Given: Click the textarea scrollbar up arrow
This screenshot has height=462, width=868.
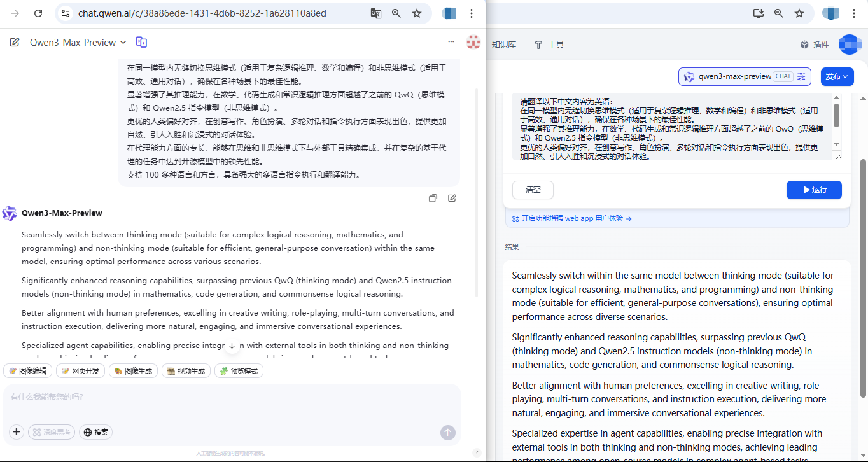Looking at the screenshot, I should [x=836, y=98].
